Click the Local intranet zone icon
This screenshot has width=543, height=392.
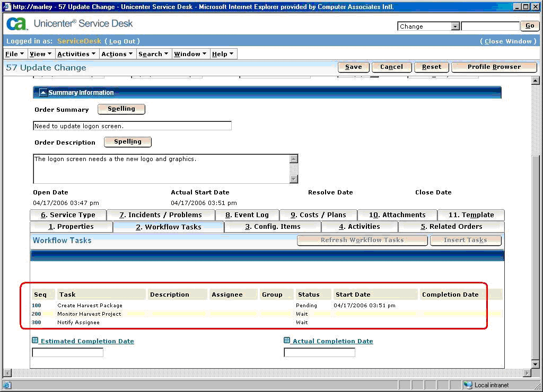click(468, 385)
